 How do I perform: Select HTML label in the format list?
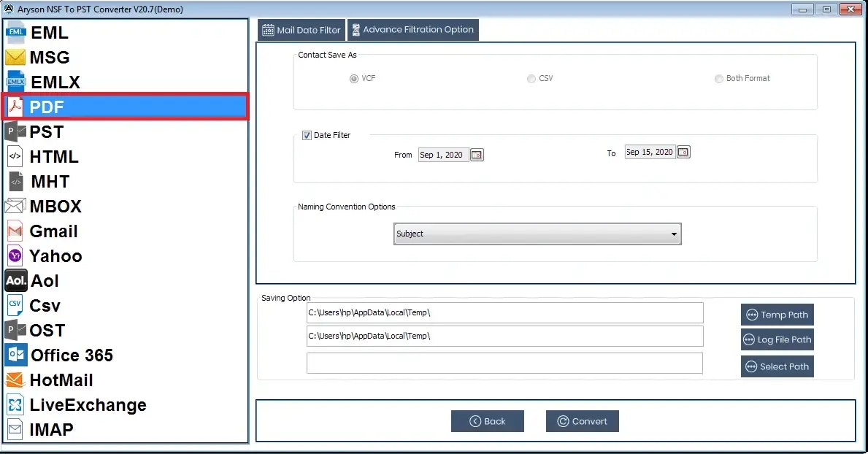tap(54, 157)
